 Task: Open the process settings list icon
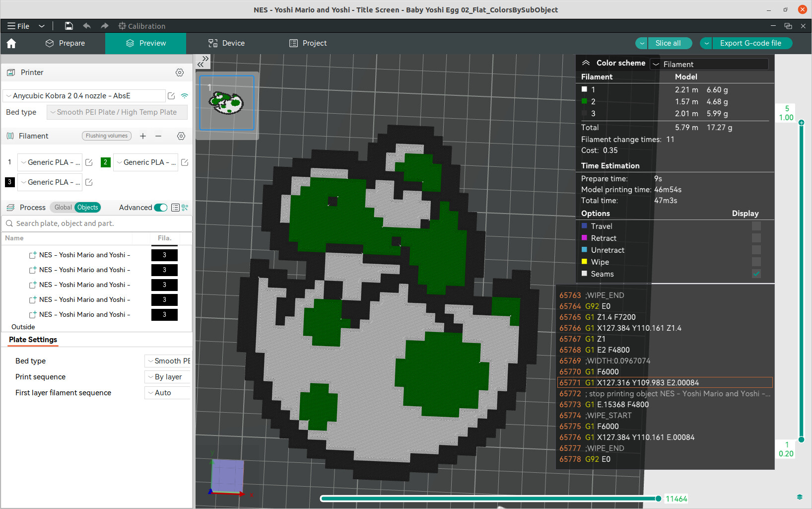coord(175,208)
